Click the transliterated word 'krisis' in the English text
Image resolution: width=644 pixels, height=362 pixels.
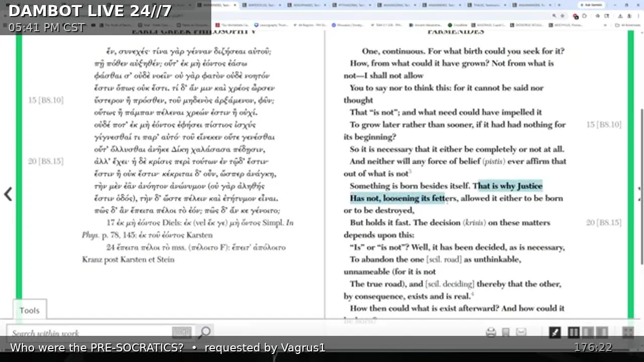474,223
